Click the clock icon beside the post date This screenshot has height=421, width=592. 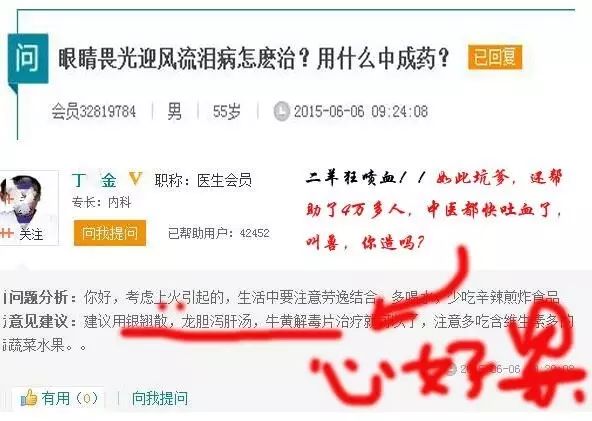[281, 111]
